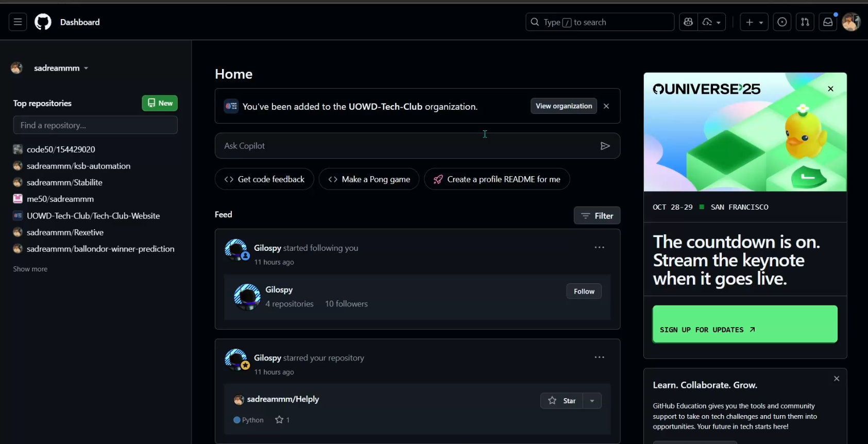Screen dimensions: 868x444
Task: Click the Universe'25 banner image
Action: pyautogui.click(x=745, y=132)
